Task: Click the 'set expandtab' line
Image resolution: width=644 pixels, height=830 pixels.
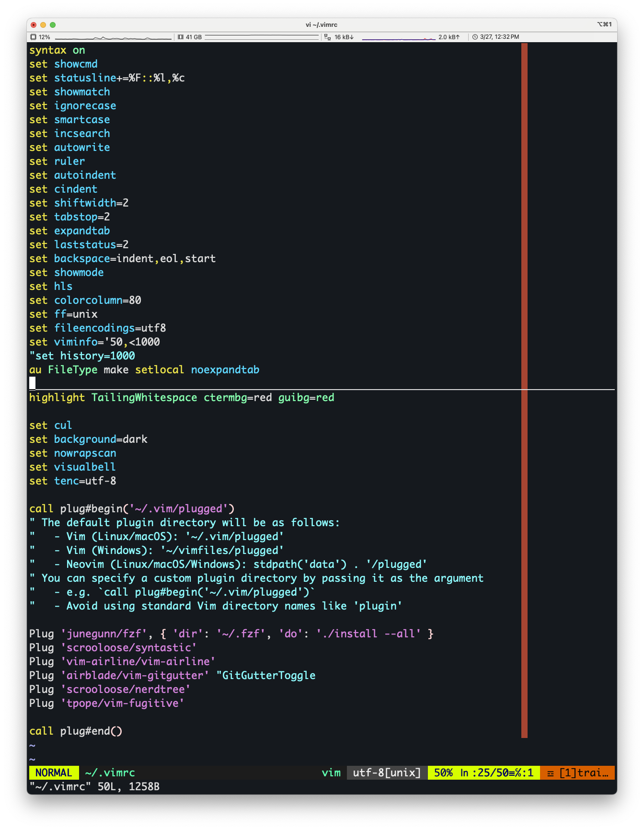Action: point(69,231)
